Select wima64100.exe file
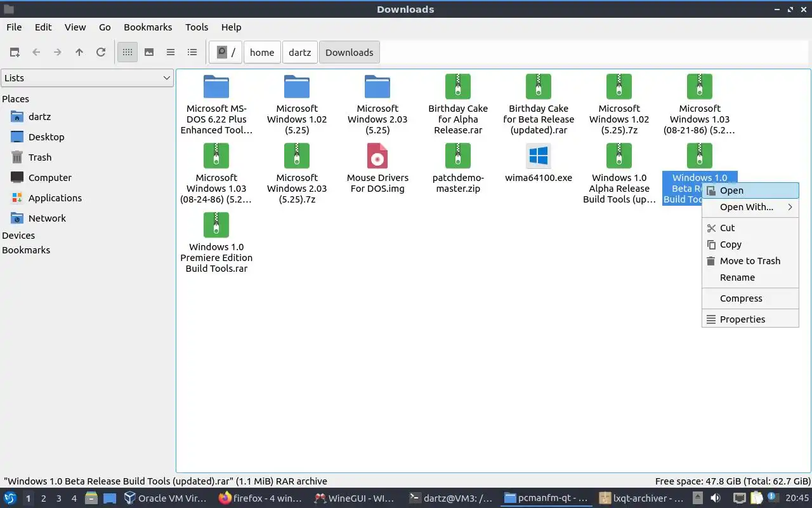This screenshot has height=508, width=812. [539, 163]
